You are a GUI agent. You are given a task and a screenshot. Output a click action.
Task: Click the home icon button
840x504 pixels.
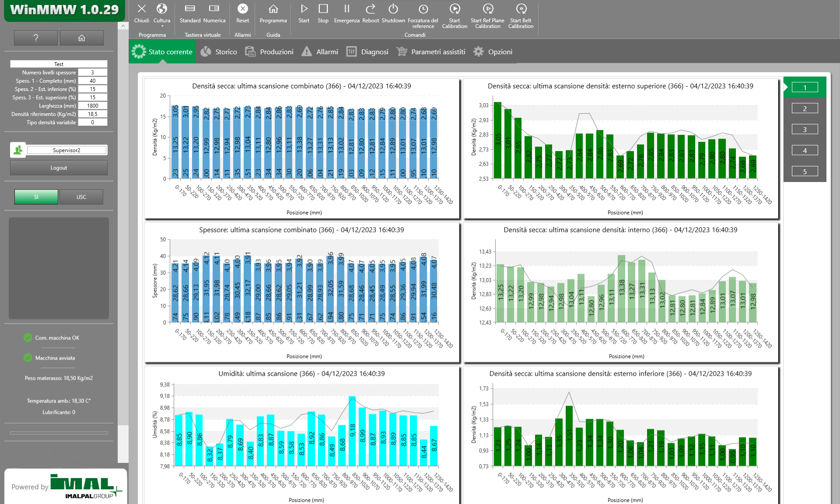(x=81, y=38)
